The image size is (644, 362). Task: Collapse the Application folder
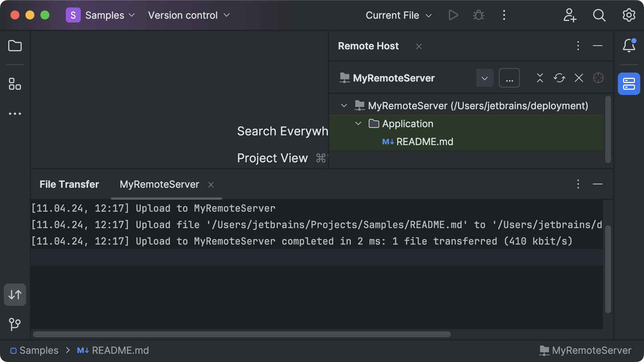point(358,123)
